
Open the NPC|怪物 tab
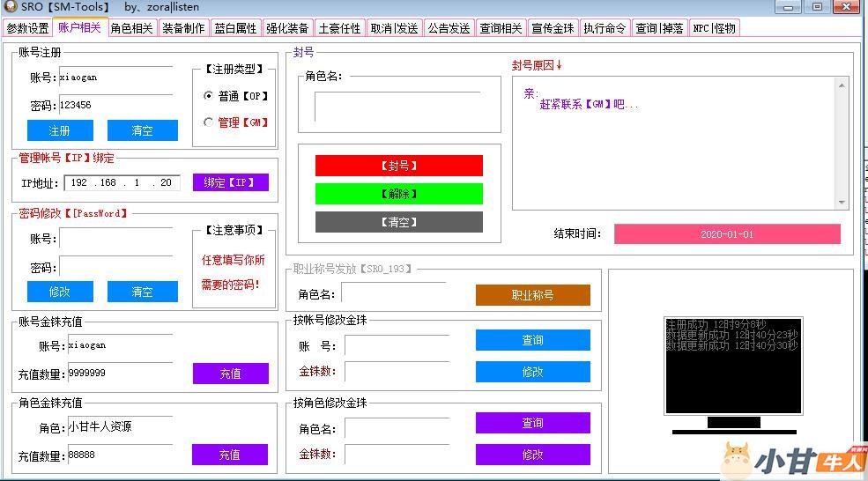pos(714,28)
